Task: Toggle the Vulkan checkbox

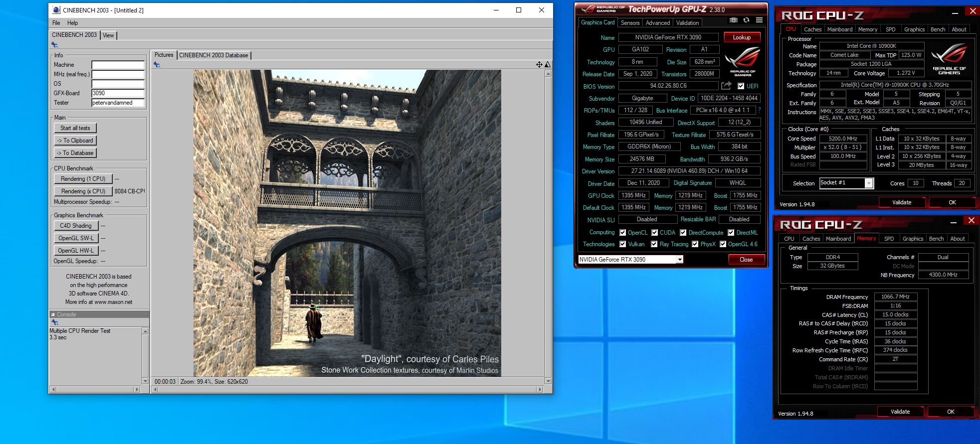Action: (x=622, y=244)
